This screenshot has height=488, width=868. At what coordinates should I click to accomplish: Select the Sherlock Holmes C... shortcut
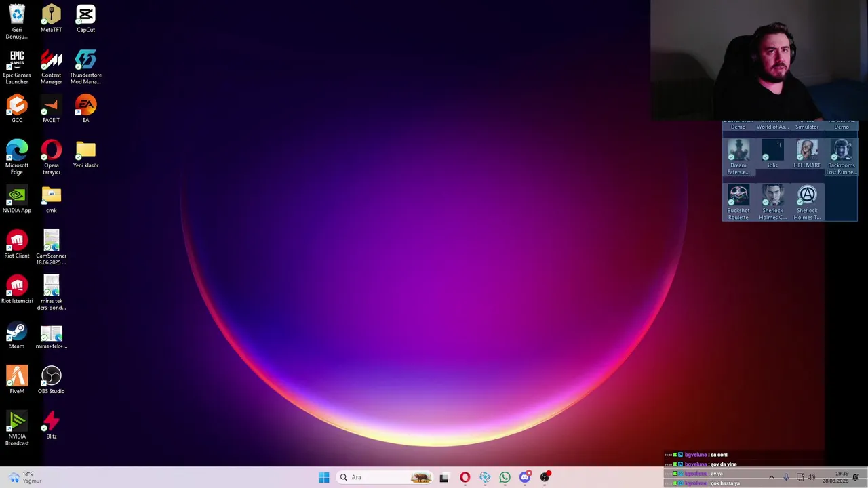point(772,203)
